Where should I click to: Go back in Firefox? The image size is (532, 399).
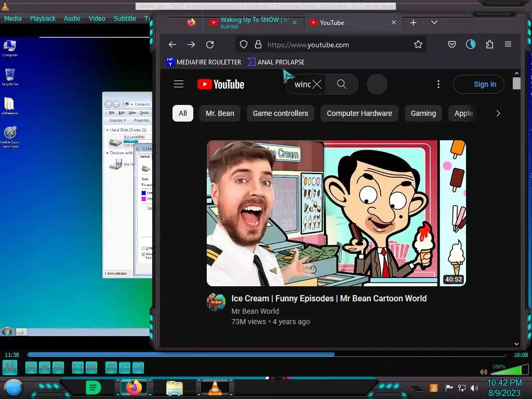(x=172, y=45)
